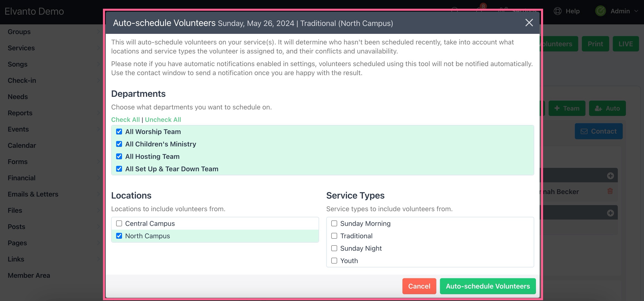
Task: Click the Check All link
Action: pyautogui.click(x=125, y=120)
